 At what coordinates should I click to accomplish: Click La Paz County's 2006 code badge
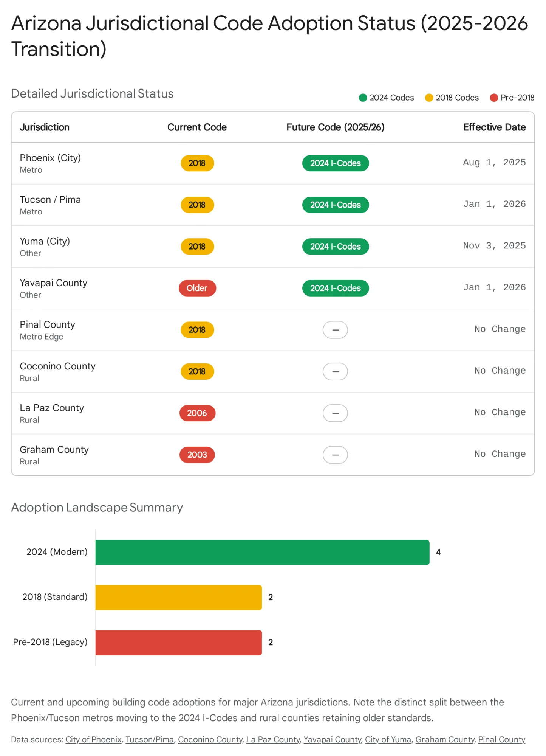click(x=197, y=413)
